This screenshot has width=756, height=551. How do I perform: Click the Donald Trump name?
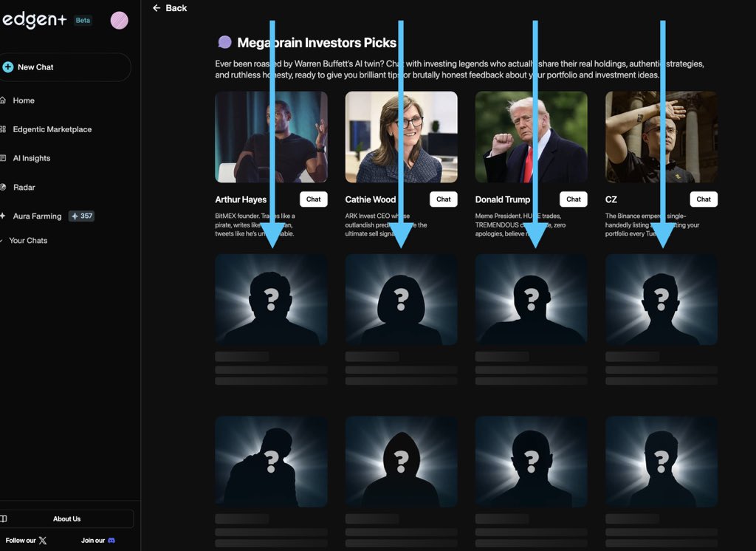tap(502, 199)
